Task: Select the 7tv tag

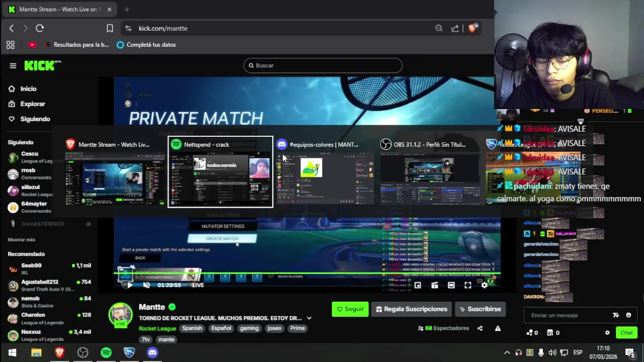Action: [x=146, y=339]
